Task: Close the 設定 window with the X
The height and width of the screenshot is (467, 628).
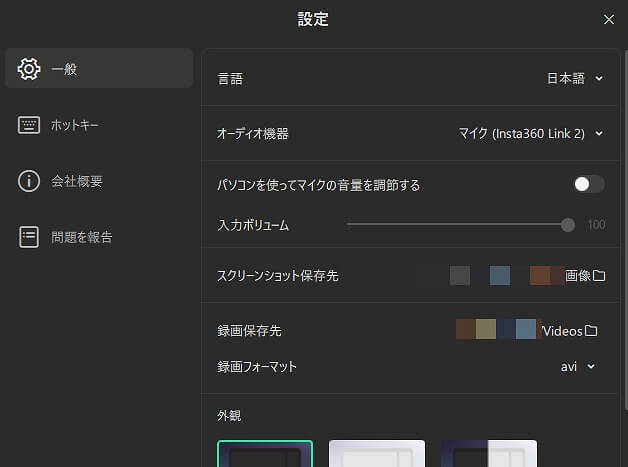Action: [609, 19]
